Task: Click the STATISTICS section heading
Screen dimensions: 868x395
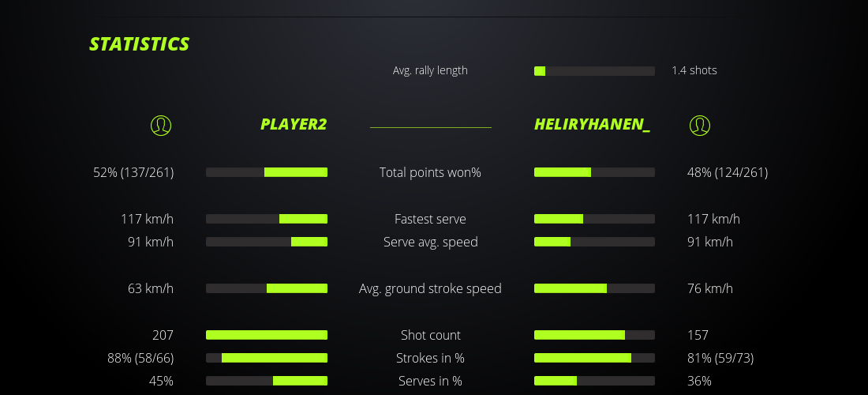Action: pyautogui.click(x=140, y=44)
